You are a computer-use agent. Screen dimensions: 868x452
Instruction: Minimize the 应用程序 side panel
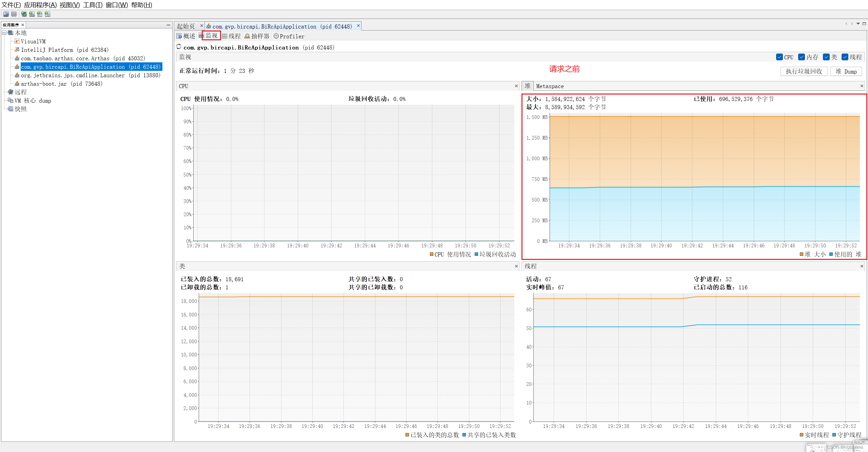tap(168, 25)
